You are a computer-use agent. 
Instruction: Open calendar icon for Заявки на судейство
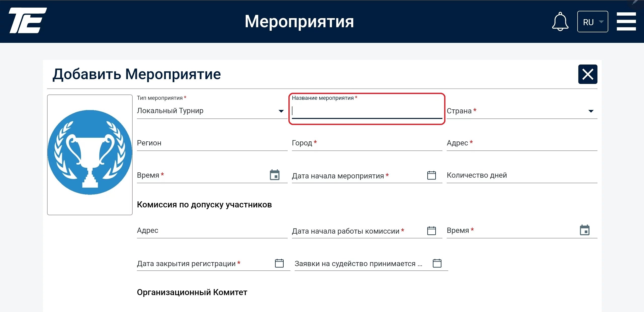click(437, 263)
